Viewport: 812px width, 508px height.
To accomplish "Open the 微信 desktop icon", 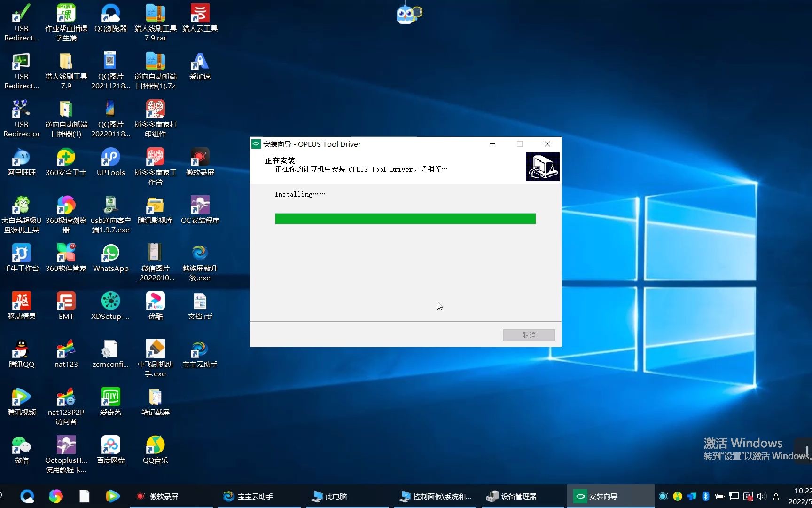I will click(x=22, y=450).
